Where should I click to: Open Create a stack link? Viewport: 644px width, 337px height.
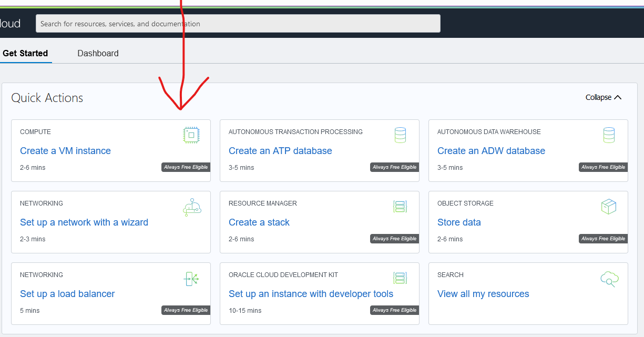[x=259, y=222]
